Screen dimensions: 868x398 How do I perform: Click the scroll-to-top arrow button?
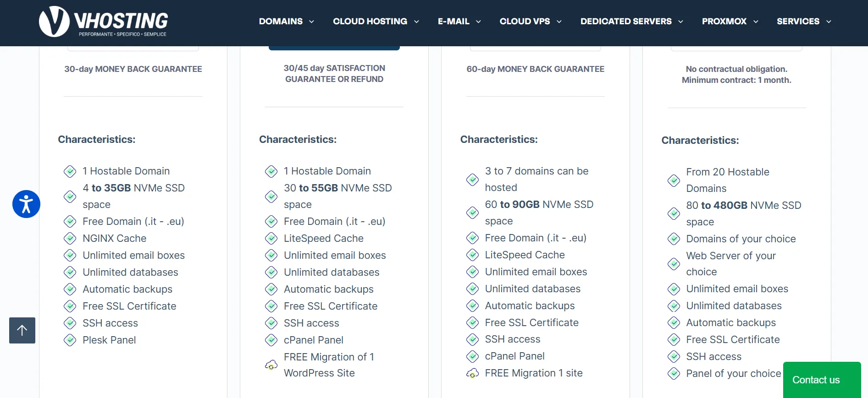pyautogui.click(x=22, y=330)
